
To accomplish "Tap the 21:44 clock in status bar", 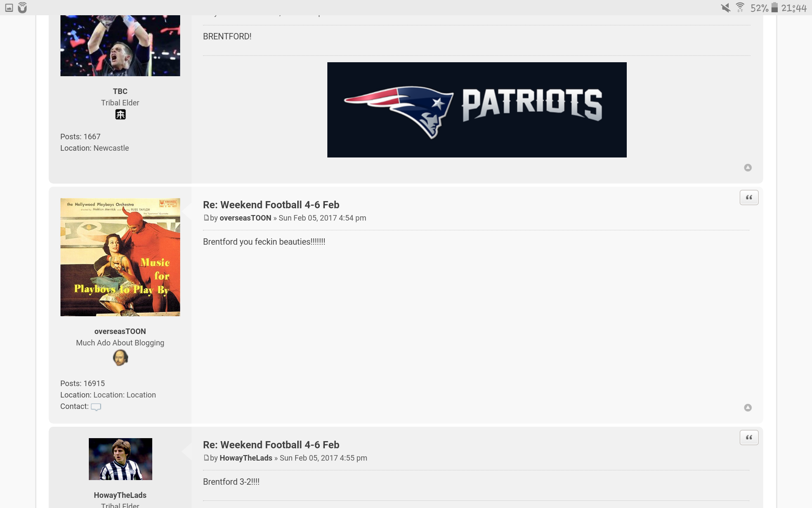I will pos(794,8).
